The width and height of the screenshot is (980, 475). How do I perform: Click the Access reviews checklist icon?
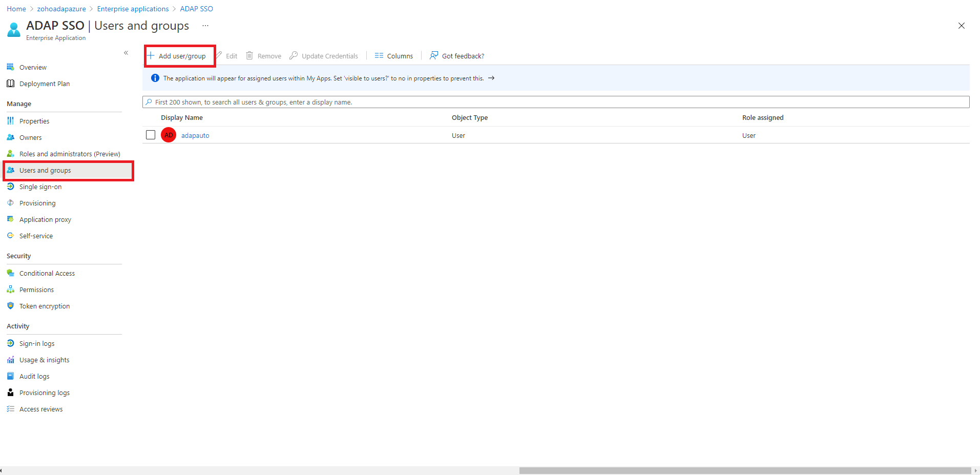click(10, 409)
